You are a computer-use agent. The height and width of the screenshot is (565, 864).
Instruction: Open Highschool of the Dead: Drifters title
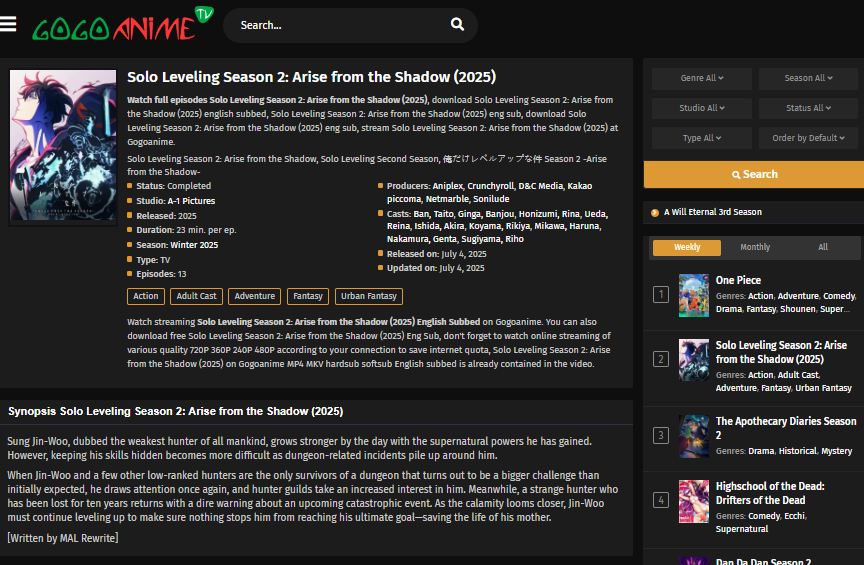click(770, 493)
